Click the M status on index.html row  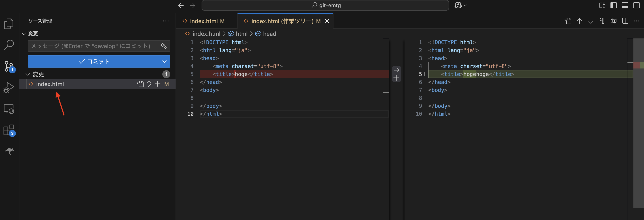point(167,84)
